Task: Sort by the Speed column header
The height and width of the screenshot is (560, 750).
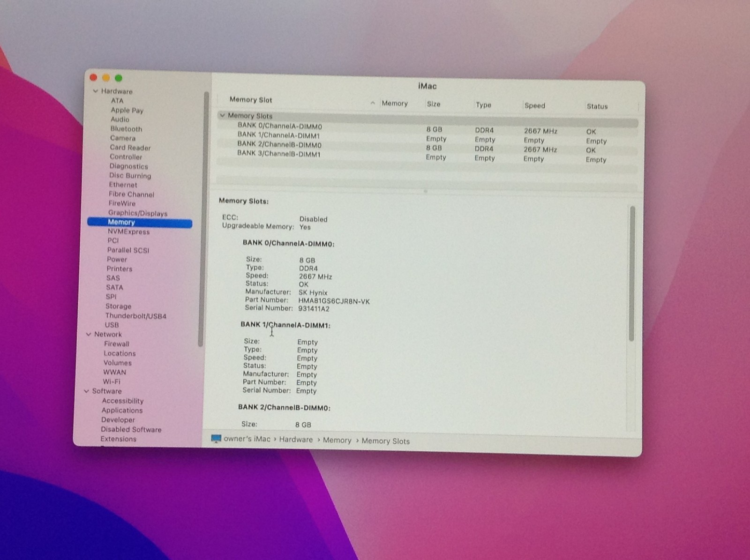Action: pos(535,105)
